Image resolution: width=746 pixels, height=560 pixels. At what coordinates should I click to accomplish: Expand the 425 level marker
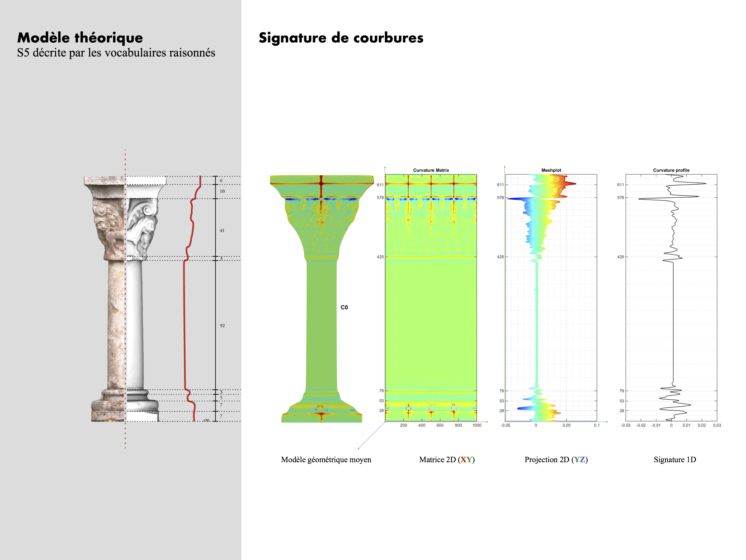point(380,256)
